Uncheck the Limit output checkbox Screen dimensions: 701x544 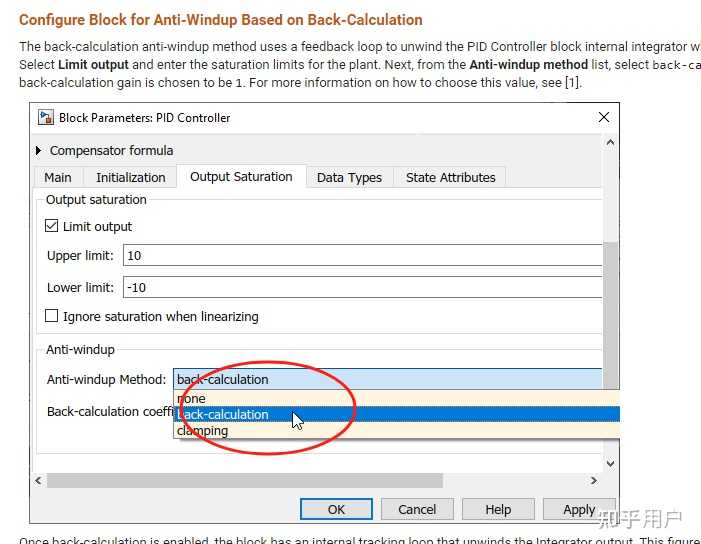click(51, 226)
